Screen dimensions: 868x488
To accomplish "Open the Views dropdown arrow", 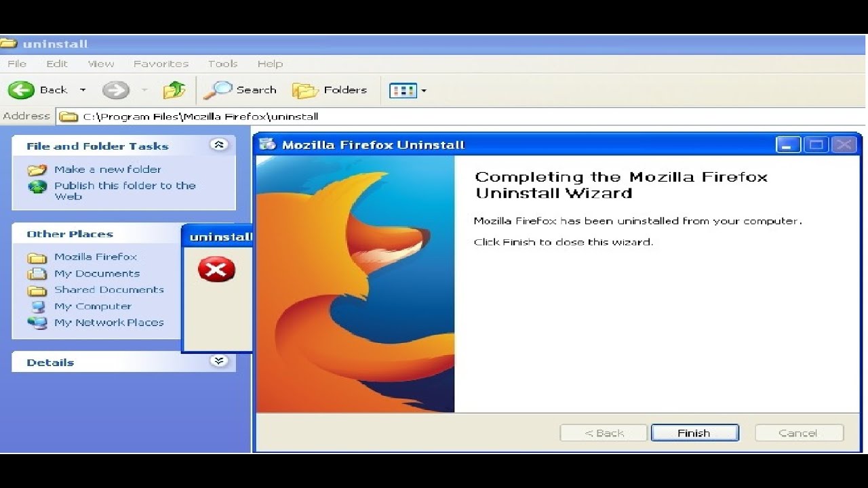I will (x=424, y=91).
